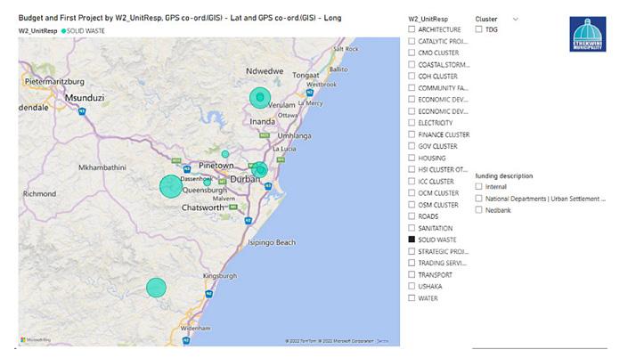Click the SOLID WASTE legend color dot

pos(63,31)
